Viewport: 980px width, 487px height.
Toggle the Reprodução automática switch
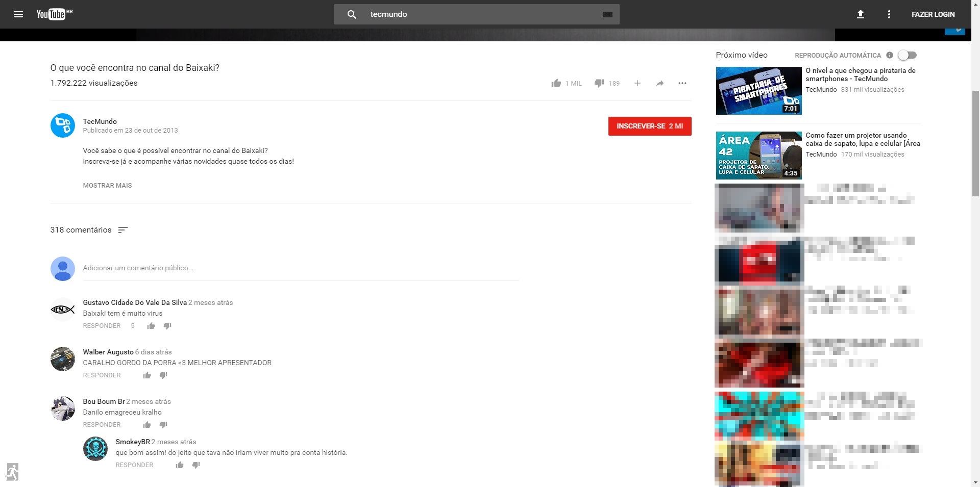click(x=908, y=55)
